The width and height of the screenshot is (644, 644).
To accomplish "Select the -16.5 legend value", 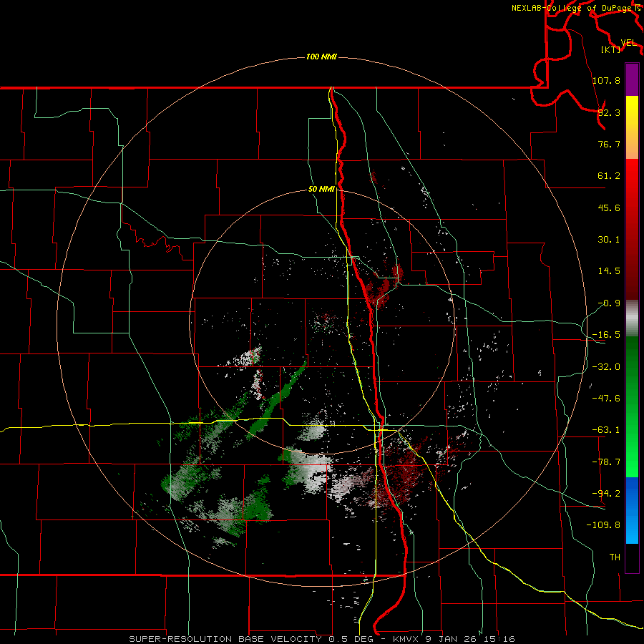I will coord(606,335).
